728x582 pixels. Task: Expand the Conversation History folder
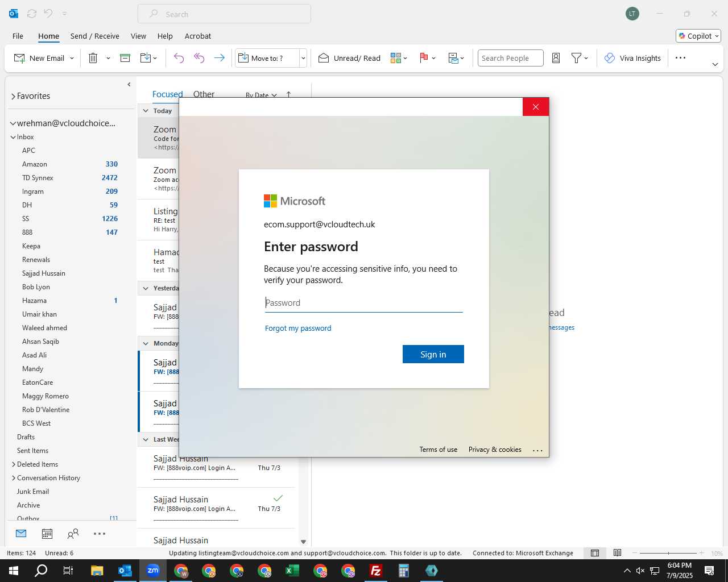14,478
